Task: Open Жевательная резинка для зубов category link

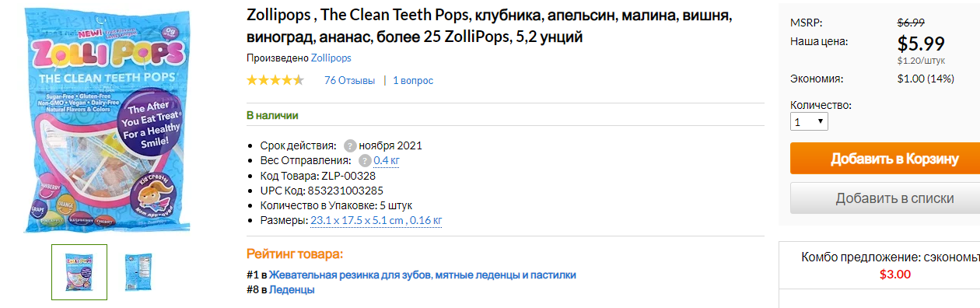Action: click(x=422, y=275)
